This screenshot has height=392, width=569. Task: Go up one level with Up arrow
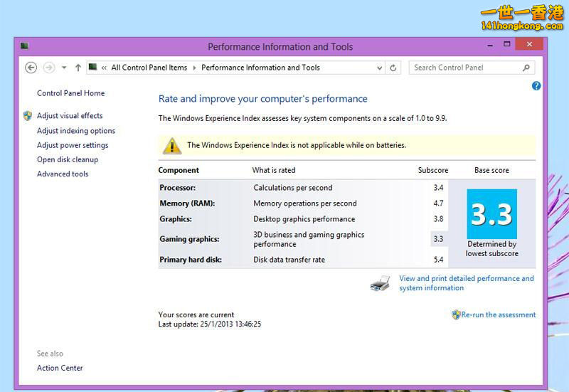pyautogui.click(x=78, y=68)
